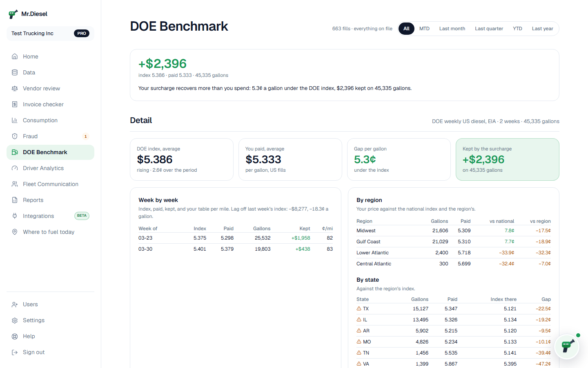588x368 pixels.
Task: Click the BETA badge next to Integrations
Action: (82, 215)
